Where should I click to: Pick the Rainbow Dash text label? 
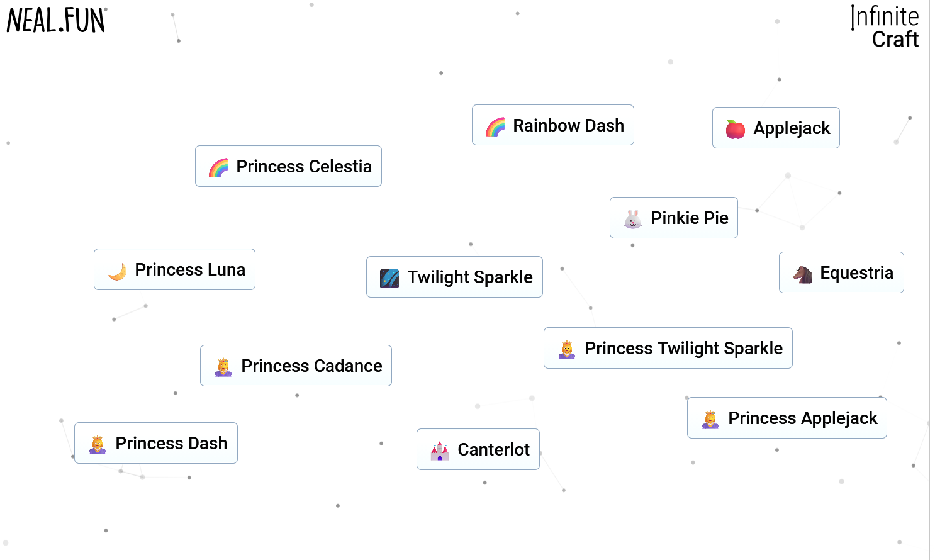pos(568,126)
